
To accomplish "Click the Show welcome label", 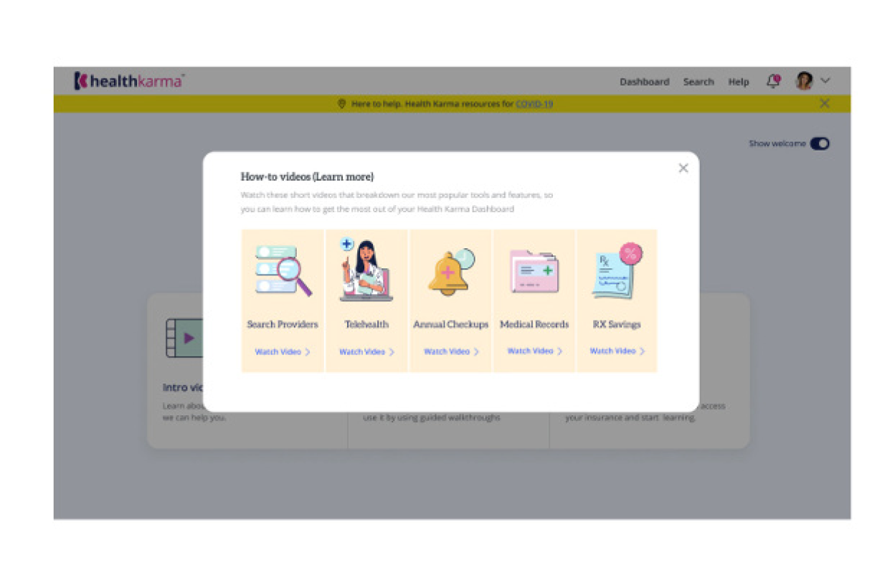I will tap(777, 143).
